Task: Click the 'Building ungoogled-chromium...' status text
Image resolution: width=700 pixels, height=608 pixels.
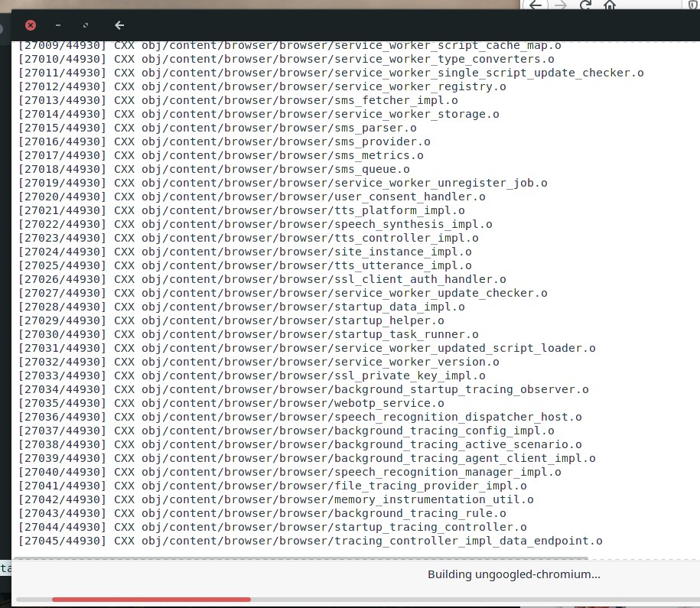Action: 513,574
